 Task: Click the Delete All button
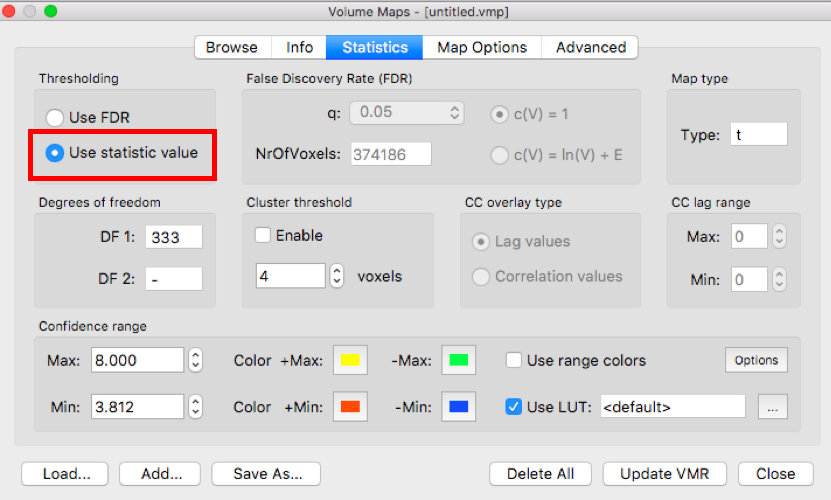[540, 473]
